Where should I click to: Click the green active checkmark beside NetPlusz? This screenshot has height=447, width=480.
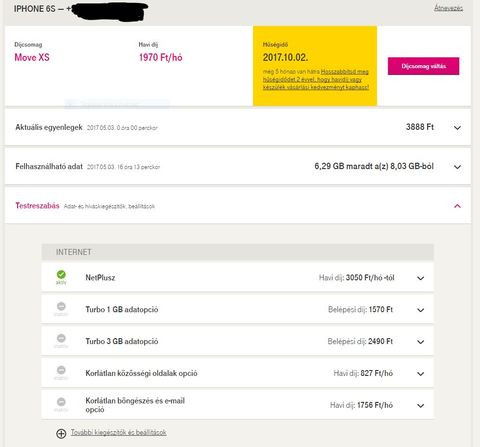point(61,275)
